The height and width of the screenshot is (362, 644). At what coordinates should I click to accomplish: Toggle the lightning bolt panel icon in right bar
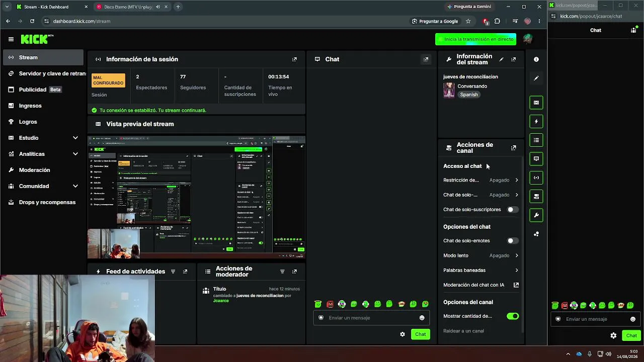tap(536, 121)
